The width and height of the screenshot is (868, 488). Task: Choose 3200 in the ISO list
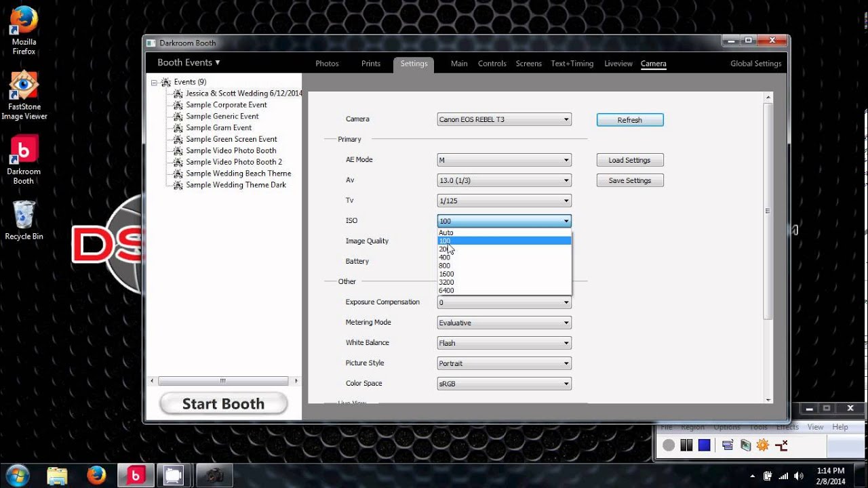coord(505,282)
